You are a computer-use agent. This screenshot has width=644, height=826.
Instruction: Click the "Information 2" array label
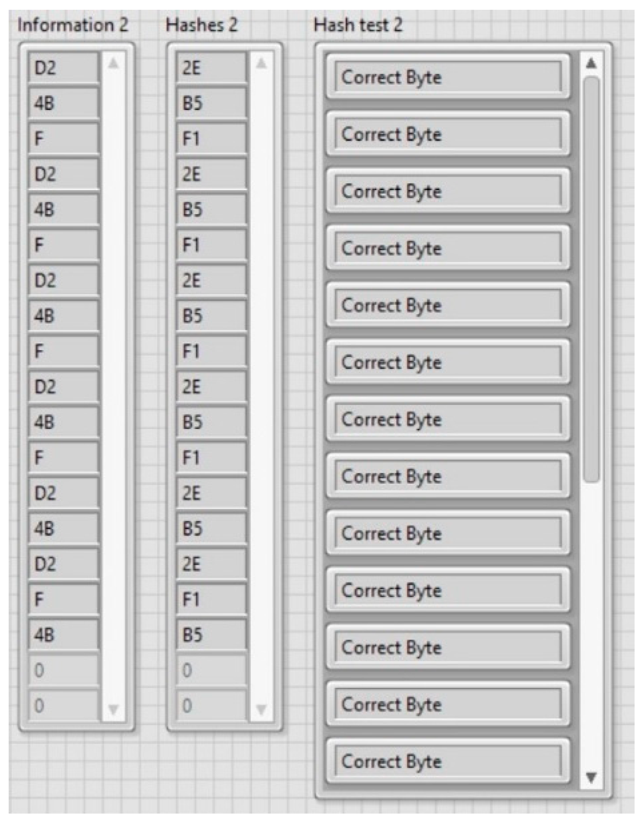click(x=73, y=25)
